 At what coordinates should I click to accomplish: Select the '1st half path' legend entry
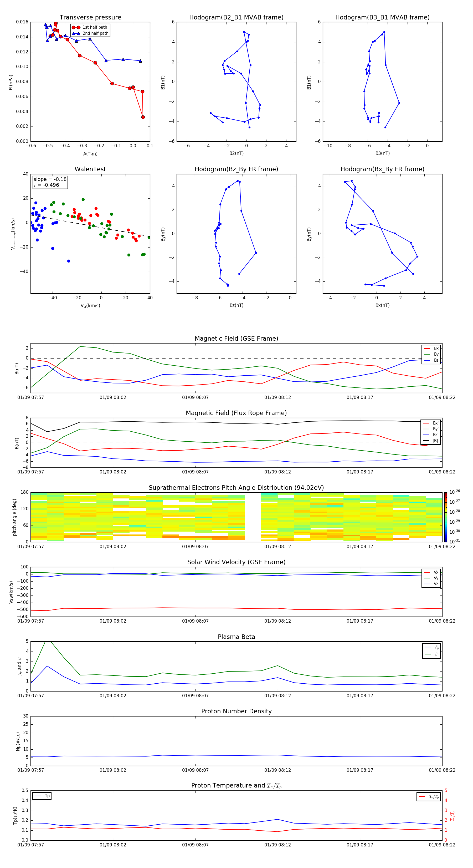coord(90,27)
